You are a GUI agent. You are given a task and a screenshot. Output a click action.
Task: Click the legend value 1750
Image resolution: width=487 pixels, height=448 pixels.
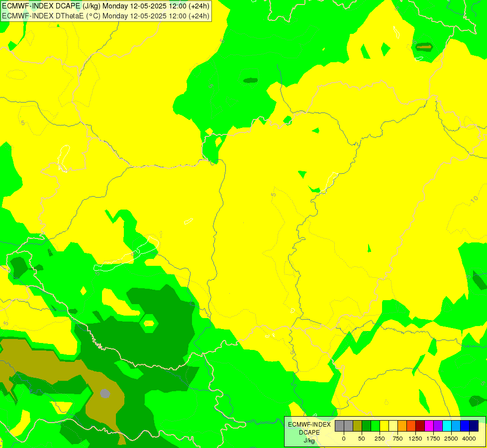click(x=433, y=439)
